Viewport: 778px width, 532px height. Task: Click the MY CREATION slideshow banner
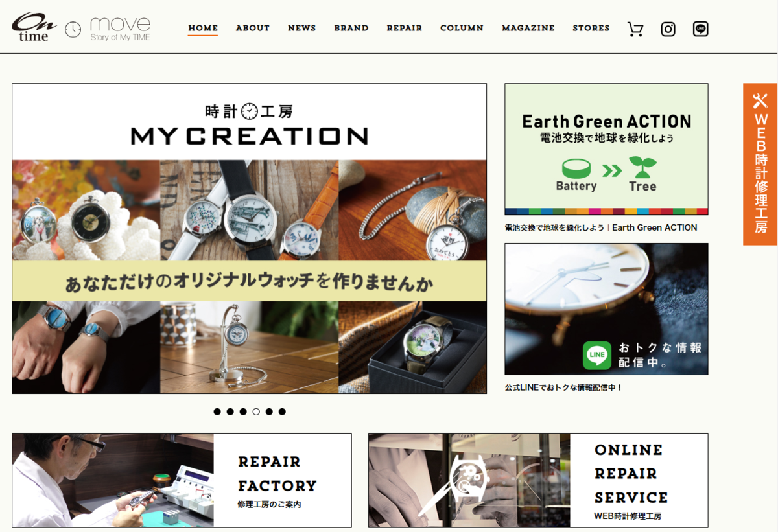pos(249,238)
